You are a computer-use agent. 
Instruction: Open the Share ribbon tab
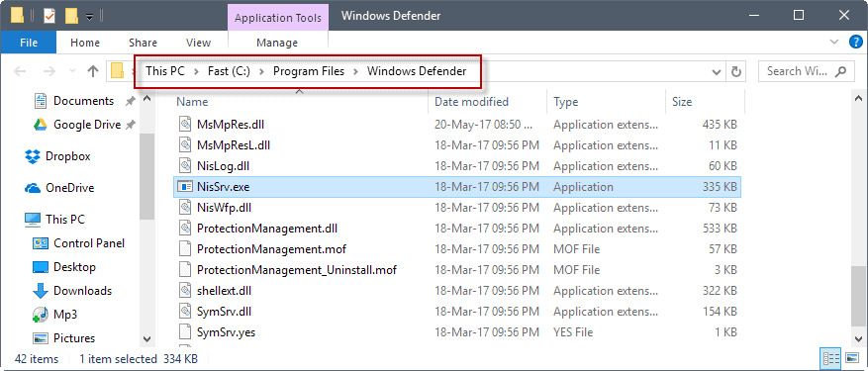(x=143, y=43)
